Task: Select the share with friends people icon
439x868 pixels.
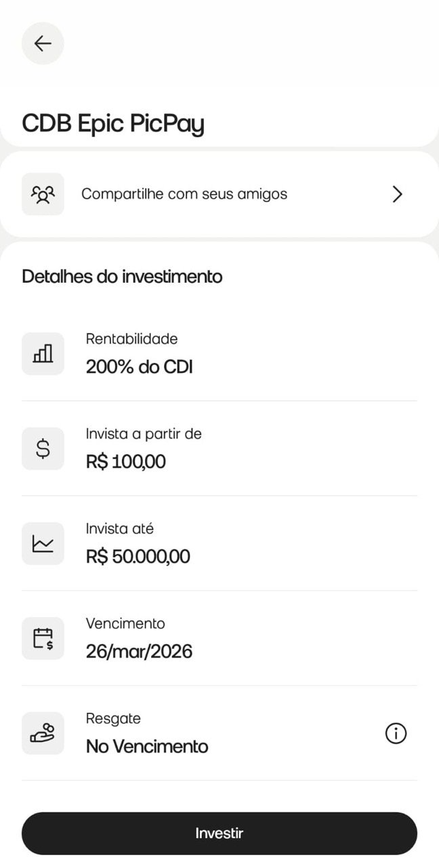Action: click(x=43, y=195)
